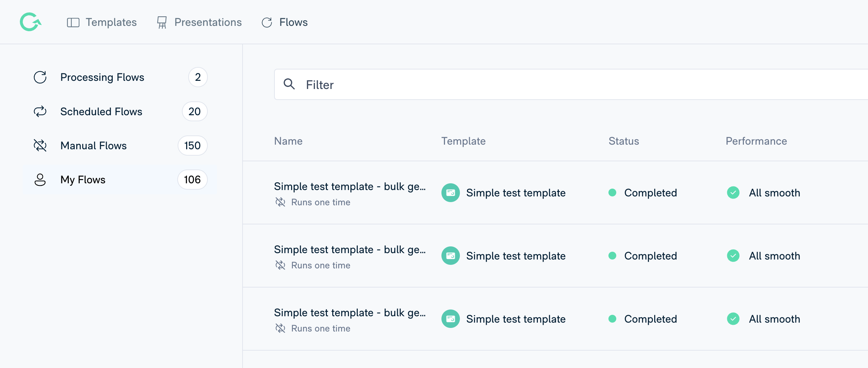The height and width of the screenshot is (368, 868).
Task: Click third row's Simple test template link
Action: pyautogui.click(x=516, y=319)
